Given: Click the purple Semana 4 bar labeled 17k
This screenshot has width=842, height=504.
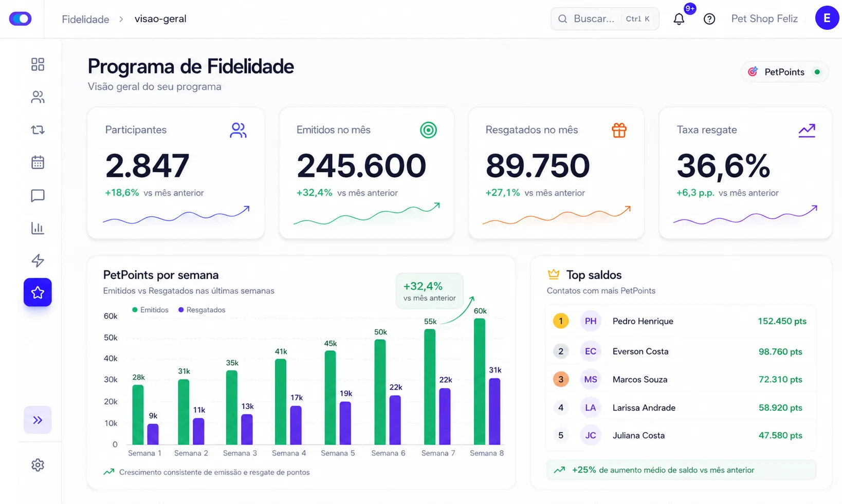Looking at the screenshot, I should (x=296, y=425).
